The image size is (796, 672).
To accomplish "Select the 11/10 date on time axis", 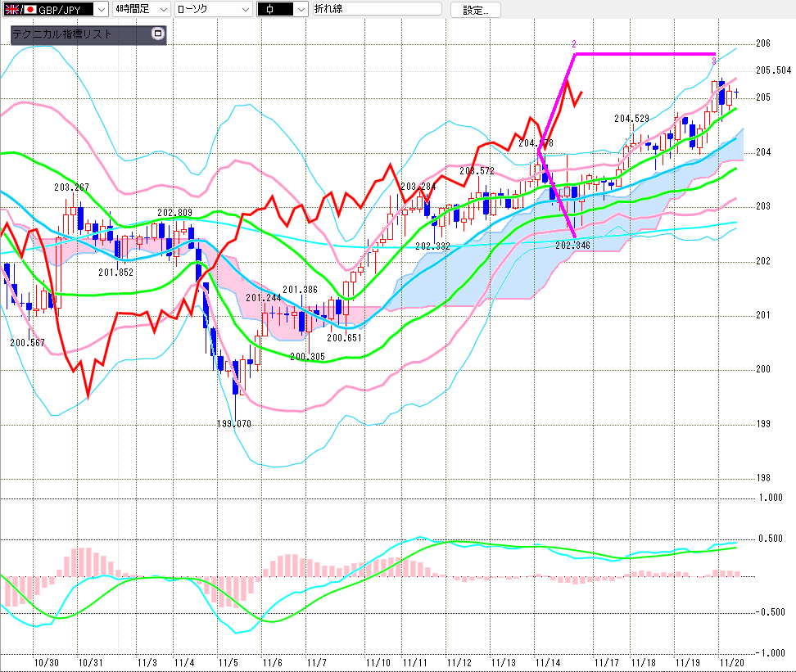I will (x=378, y=662).
